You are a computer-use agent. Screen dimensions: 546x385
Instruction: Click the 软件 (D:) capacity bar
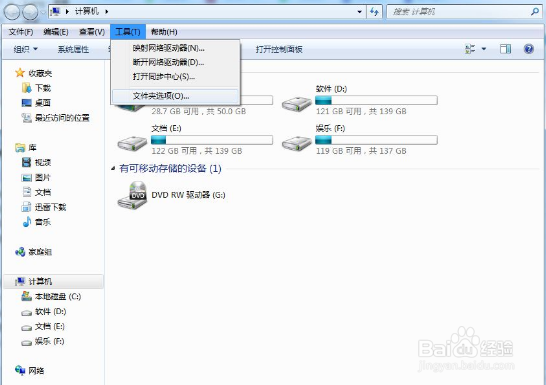(376, 100)
